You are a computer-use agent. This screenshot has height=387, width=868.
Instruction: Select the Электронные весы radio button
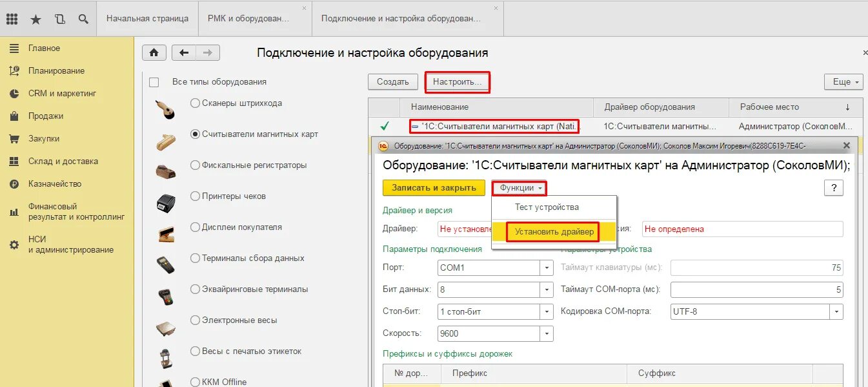[x=195, y=320]
